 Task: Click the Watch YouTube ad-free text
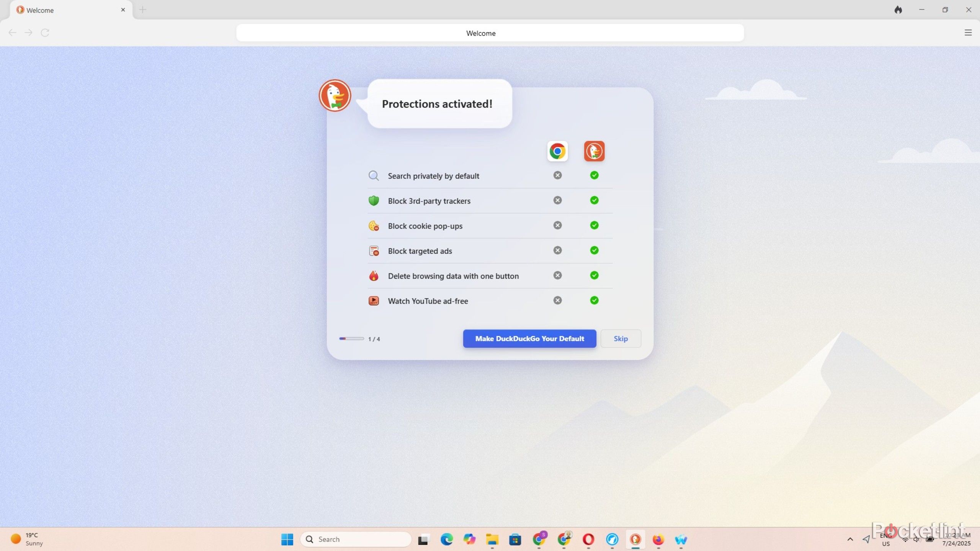428,301
